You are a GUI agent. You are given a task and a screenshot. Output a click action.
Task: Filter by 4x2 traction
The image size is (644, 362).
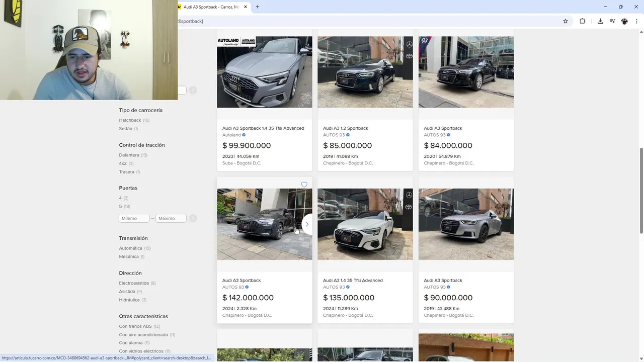(x=123, y=163)
